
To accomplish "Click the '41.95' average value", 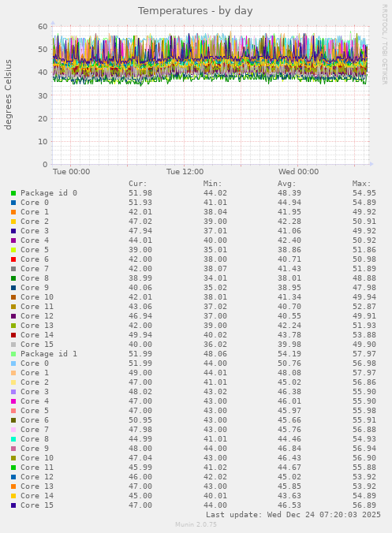I will coord(289,212).
